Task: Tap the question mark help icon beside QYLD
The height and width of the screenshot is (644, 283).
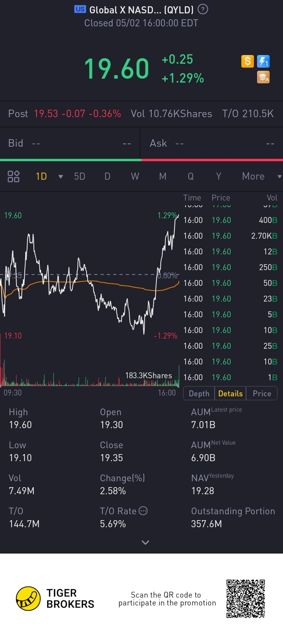Action: tap(203, 9)
